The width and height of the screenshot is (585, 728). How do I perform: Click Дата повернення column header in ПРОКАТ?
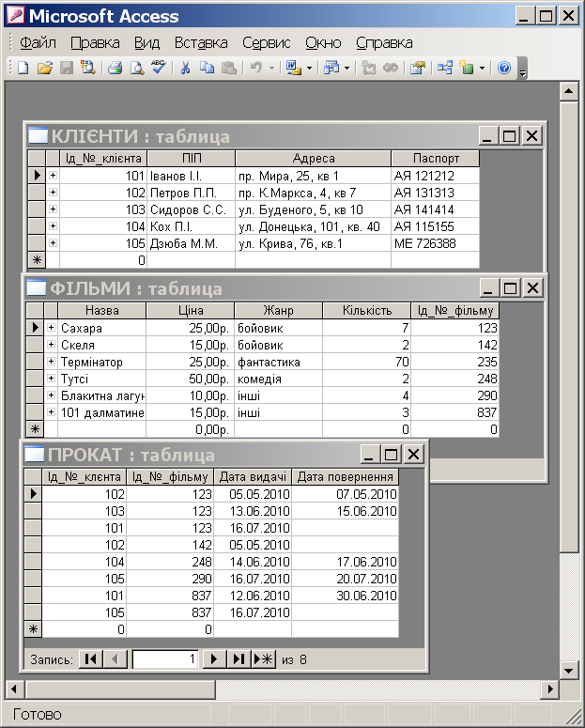coord(345,477)
